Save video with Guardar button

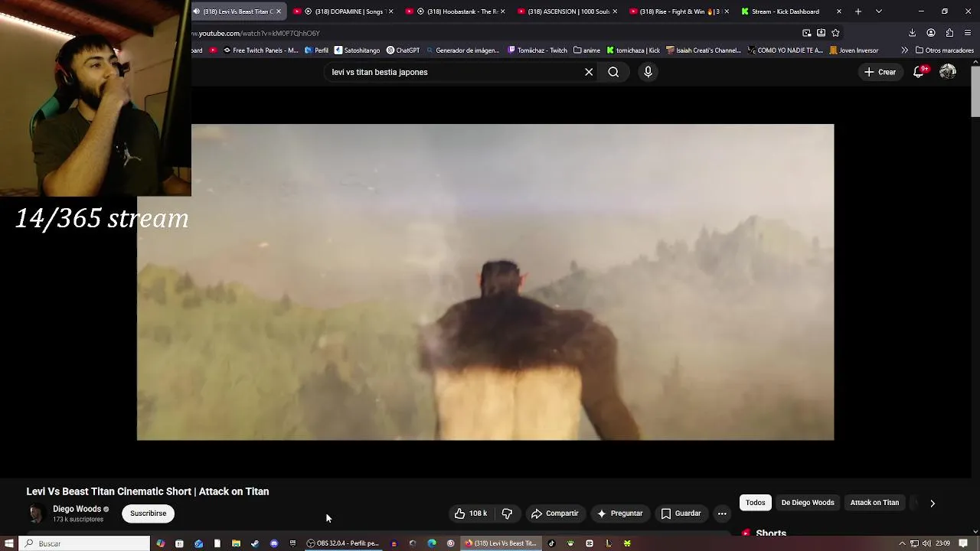(681, 514)
